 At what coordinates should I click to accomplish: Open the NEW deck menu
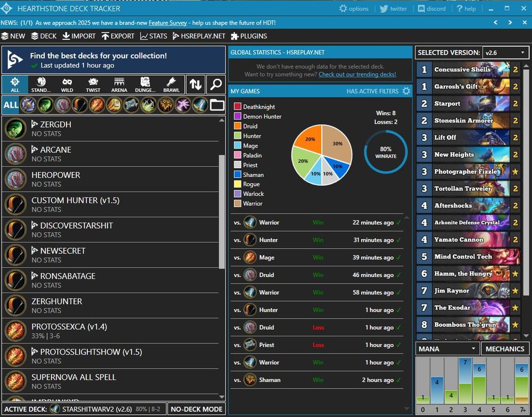pos(13,36)
